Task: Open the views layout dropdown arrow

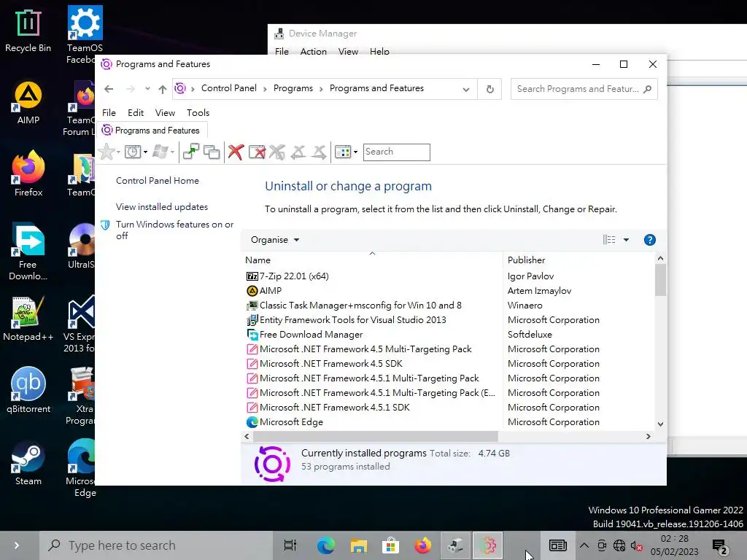Action: pos(355,152)
